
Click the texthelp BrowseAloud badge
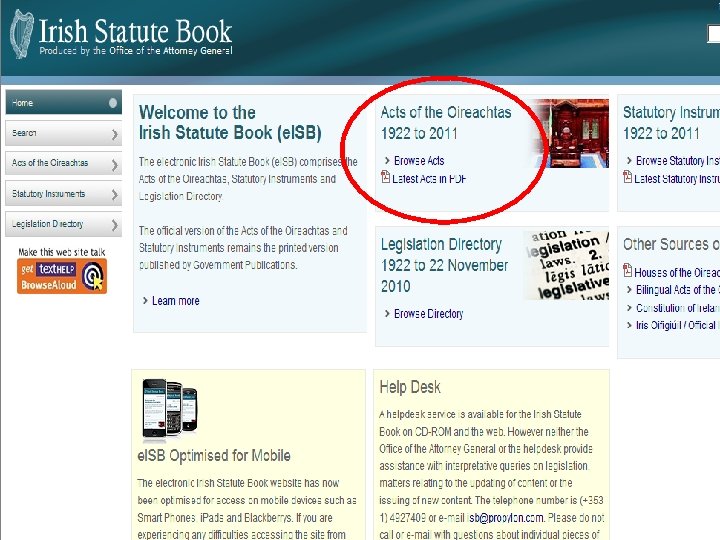click(x=62, y=276)
